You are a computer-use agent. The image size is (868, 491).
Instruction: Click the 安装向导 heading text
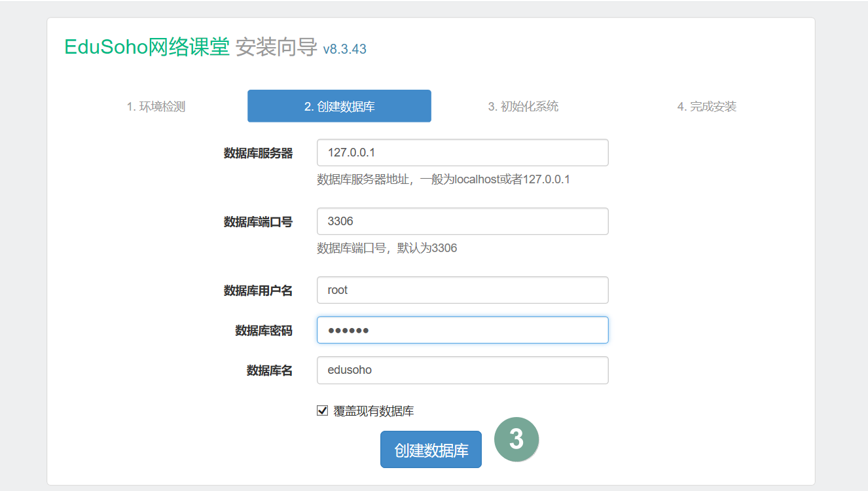click(x=276, y=47)
